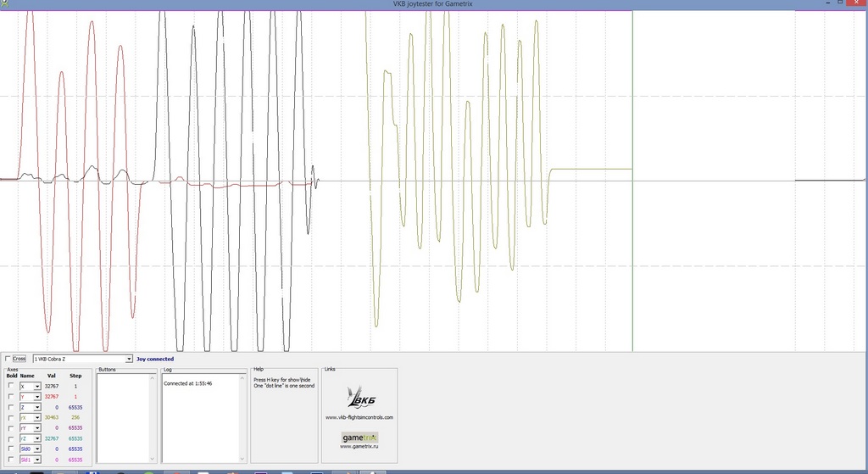Expand the Sld0 axis name dropdown
The image size is (868, 474).
coord(37,449)
